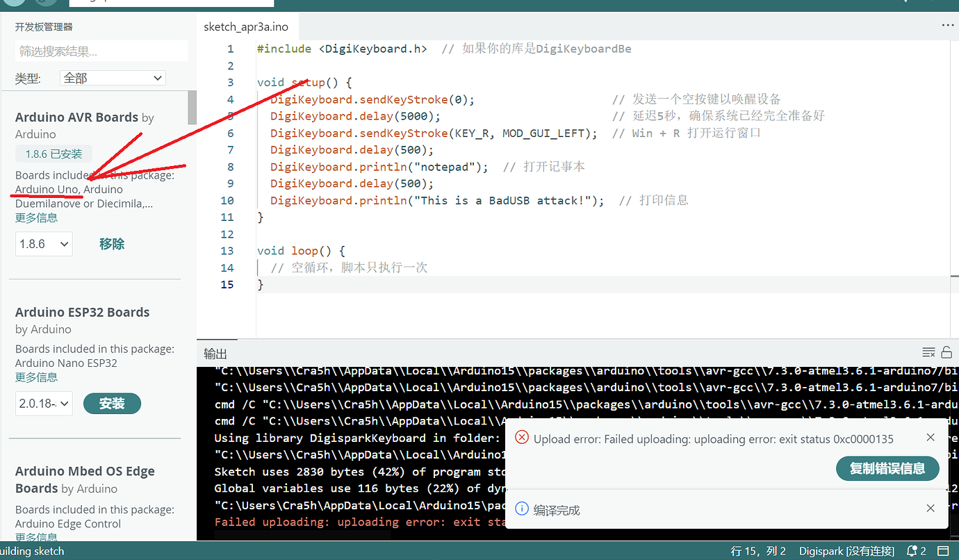
Task: Click the Verify sketch icon
Action: tap(13, 3)
